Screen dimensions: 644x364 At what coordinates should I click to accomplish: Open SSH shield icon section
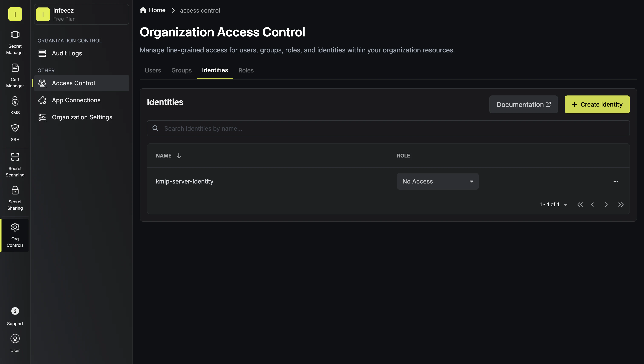(15, 133)
